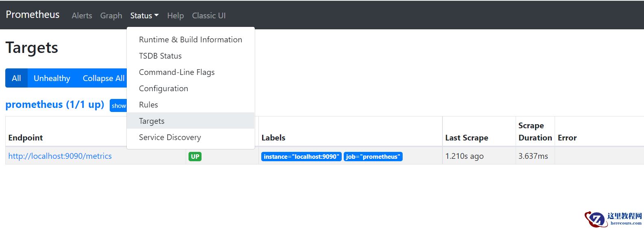Open the Alerts page
The image size is (644, 228).
pyautogui.click(x=82, y=15)
